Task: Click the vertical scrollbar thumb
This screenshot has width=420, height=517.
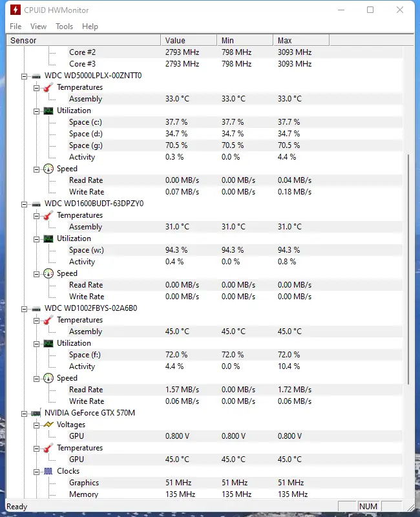Action: tap(408, 268)
